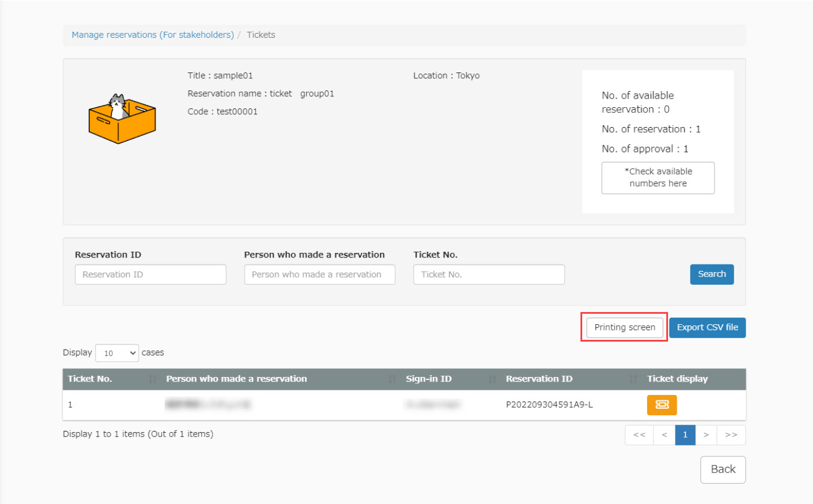813x504 pixels.
Task: Go to first page of results
Action: 639,435
